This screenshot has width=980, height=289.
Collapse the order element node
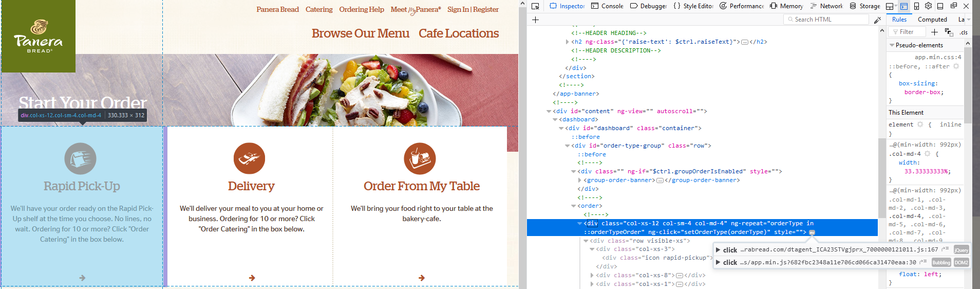574,206
